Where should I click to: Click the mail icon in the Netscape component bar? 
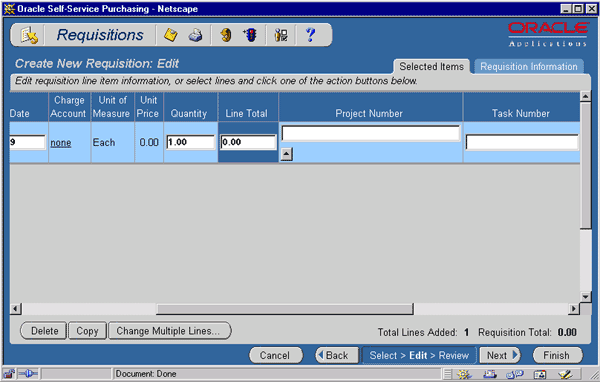pos(490,374)
